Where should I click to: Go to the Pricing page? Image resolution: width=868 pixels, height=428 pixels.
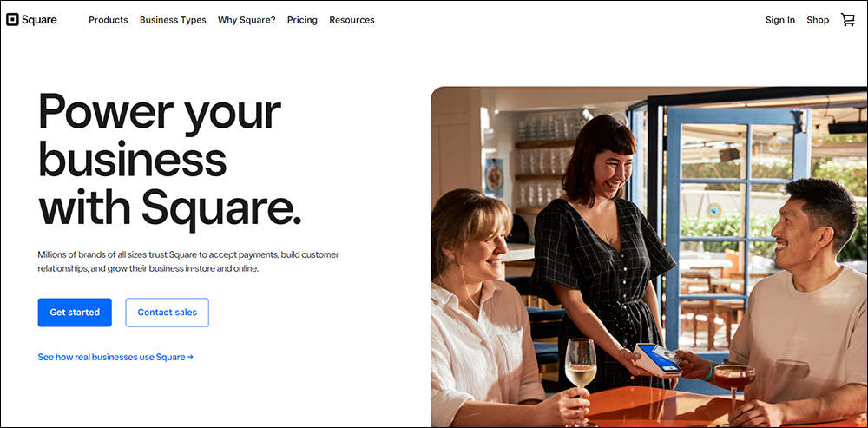pos(302,20)
